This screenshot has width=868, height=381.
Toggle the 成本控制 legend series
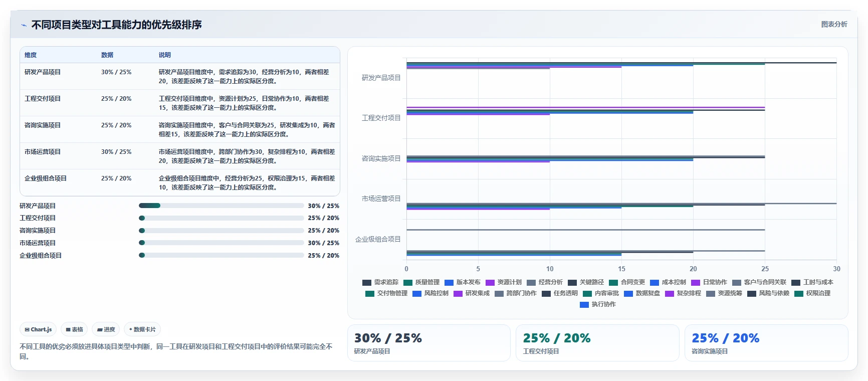pyautogui.click(x=668, y=282)
